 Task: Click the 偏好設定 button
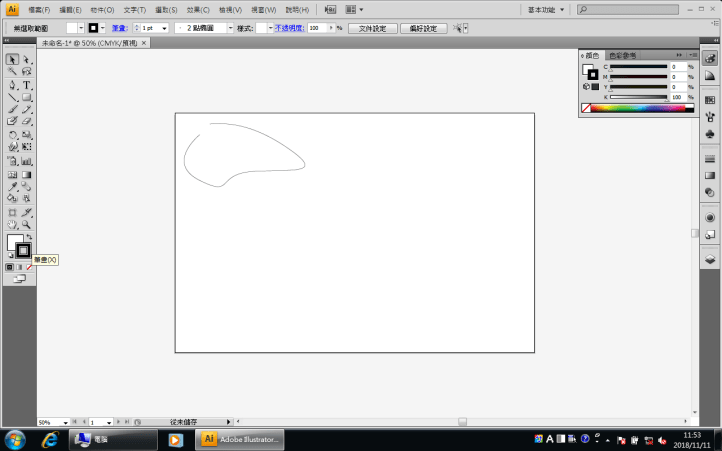coord(423,29)
